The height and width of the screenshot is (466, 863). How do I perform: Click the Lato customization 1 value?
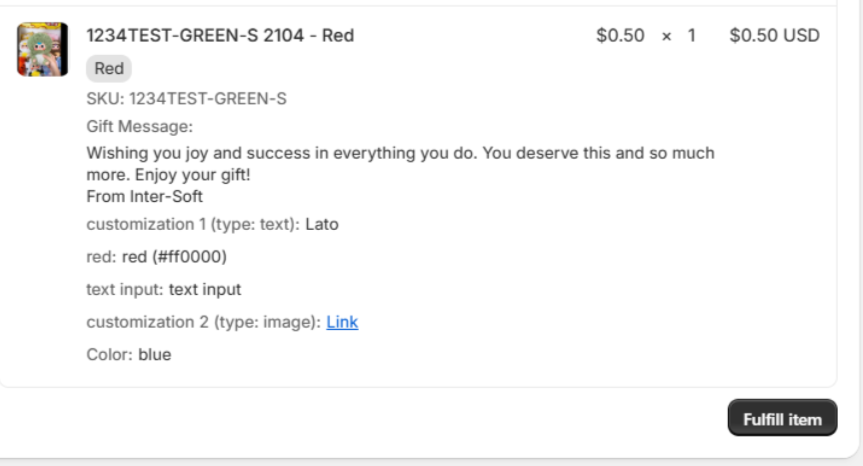click(x=322, y=224)
